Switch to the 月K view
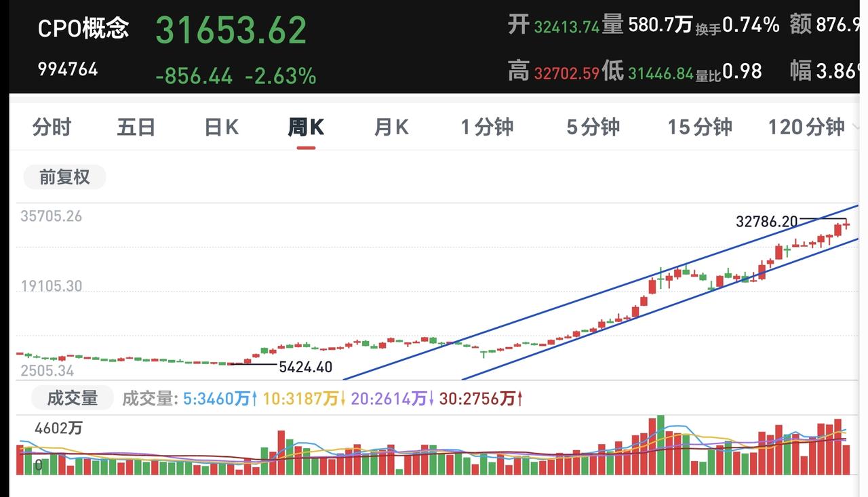Image resolution: width=868 pixels, height=497 pixels. 391,127
